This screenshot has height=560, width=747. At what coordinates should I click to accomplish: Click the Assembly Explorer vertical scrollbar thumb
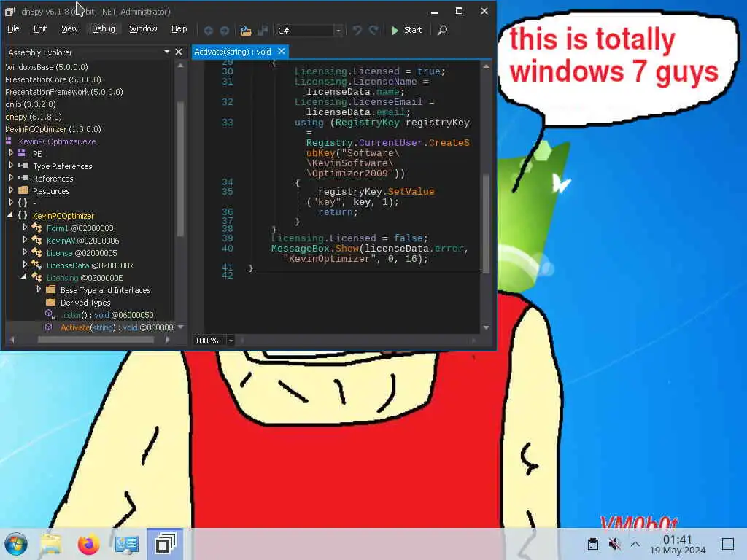tap(180, 168)
